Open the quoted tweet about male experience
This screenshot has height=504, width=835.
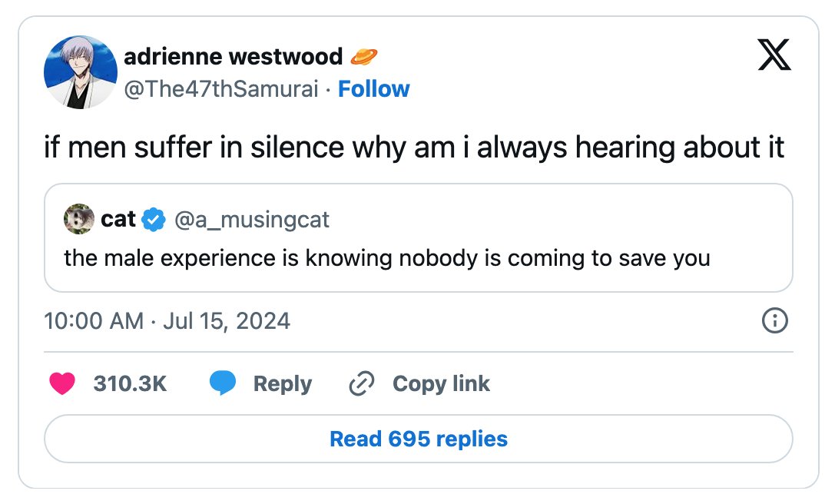419,237
